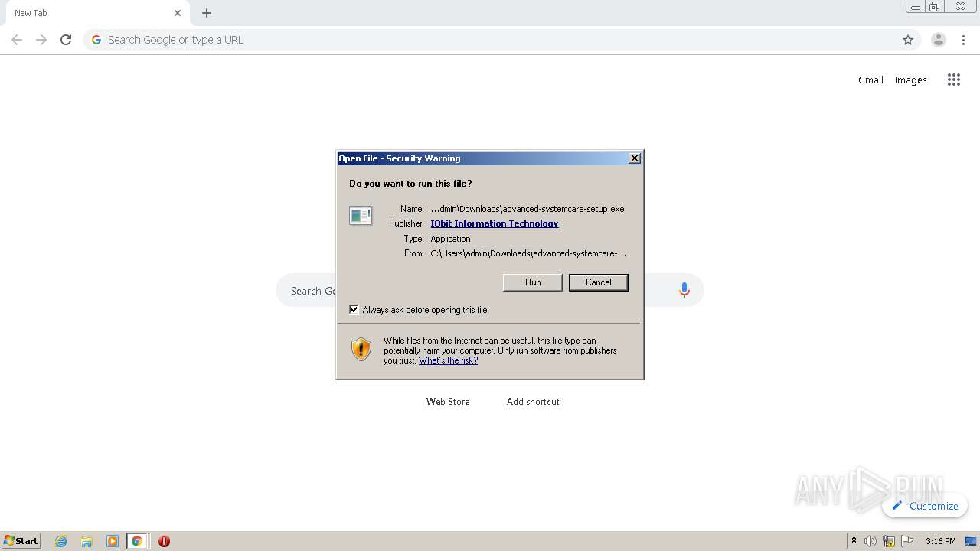Image resolution: width=980 pixels, height=551 pixels.
Task: Open the volume speaker tray icon
Action: pos(870,541)
